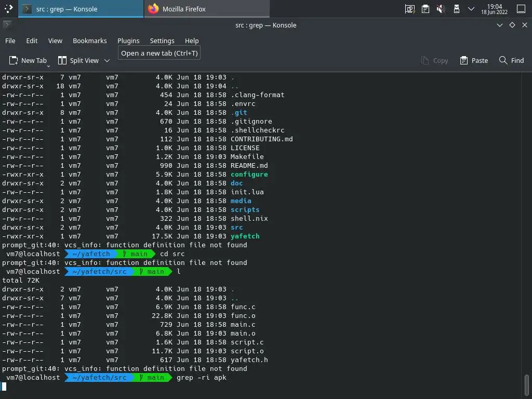The height and width of the screenshot is (399, 532).
Task: Click the Find toolbar button
Action: pyautogui.click(x=512, y=60)
